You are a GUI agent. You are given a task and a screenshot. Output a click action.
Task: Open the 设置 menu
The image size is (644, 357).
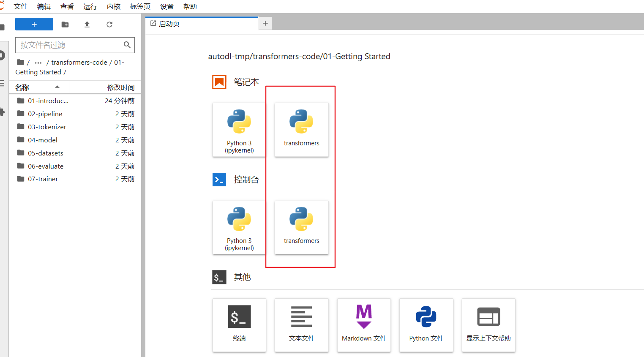(167, 6)
